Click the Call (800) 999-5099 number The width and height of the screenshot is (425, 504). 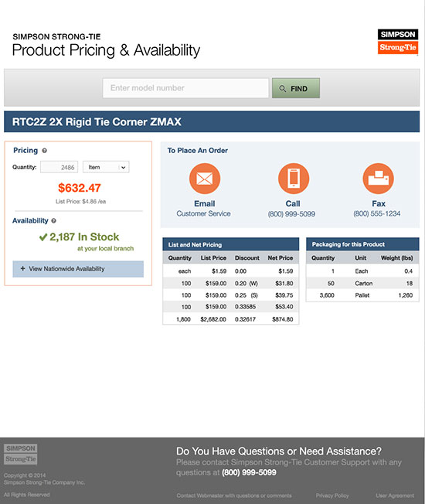point(291,214)
